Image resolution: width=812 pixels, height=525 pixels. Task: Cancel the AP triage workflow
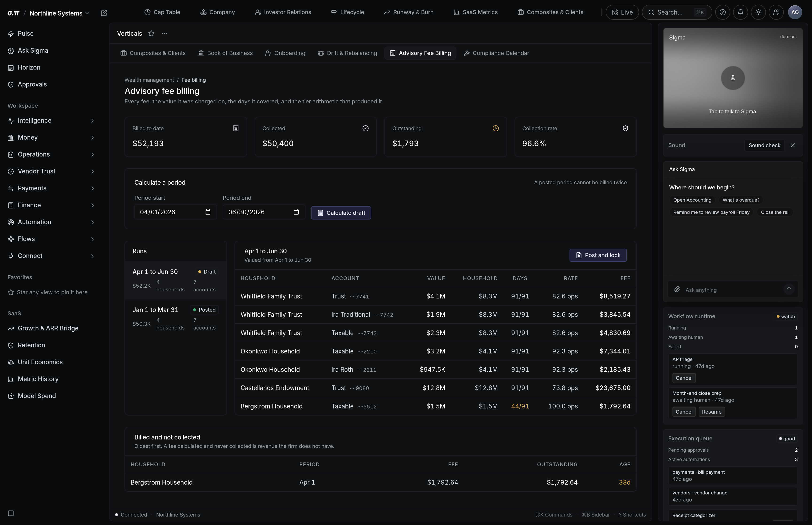click(x=684, y=378)
